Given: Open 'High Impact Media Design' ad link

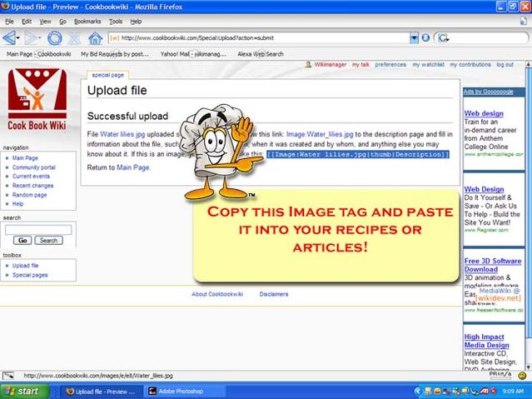Looking at the screenshot, I should click(x=486, y=341).
